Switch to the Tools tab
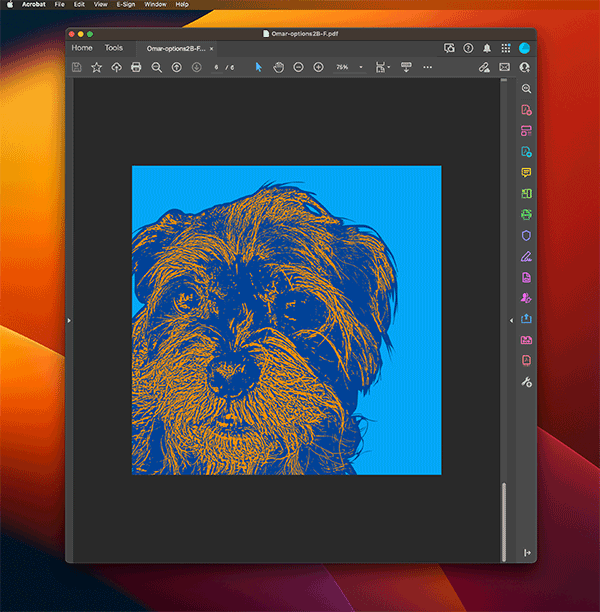600x612 pixels. point(114,48)
